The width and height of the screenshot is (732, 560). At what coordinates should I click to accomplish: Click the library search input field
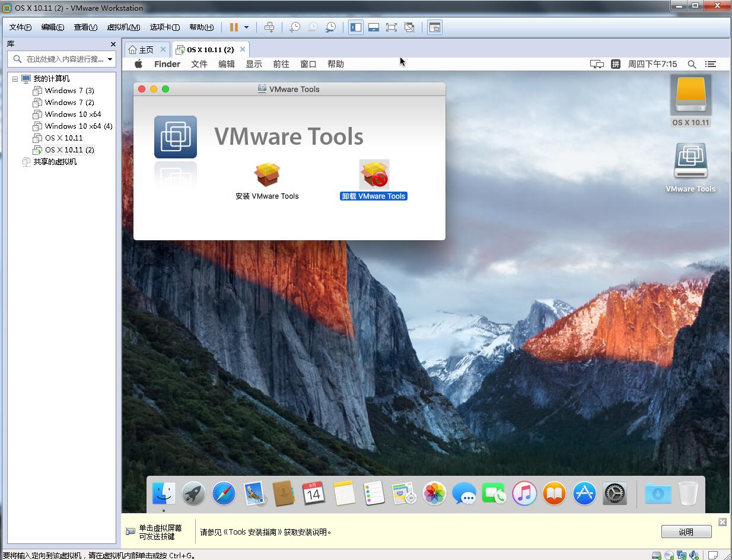pos(61,59)
